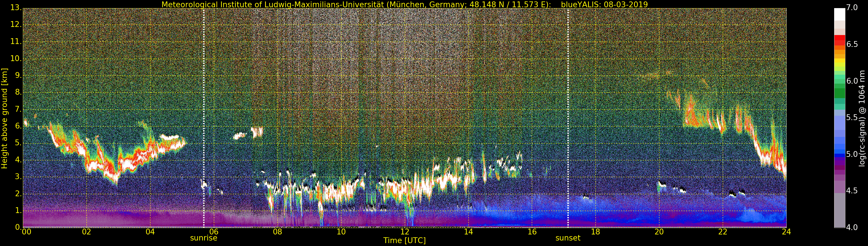The height and width of the screenshot is (246, 868).
Task: Click the time axis tick label '10'
Action: tap(341, 232)
